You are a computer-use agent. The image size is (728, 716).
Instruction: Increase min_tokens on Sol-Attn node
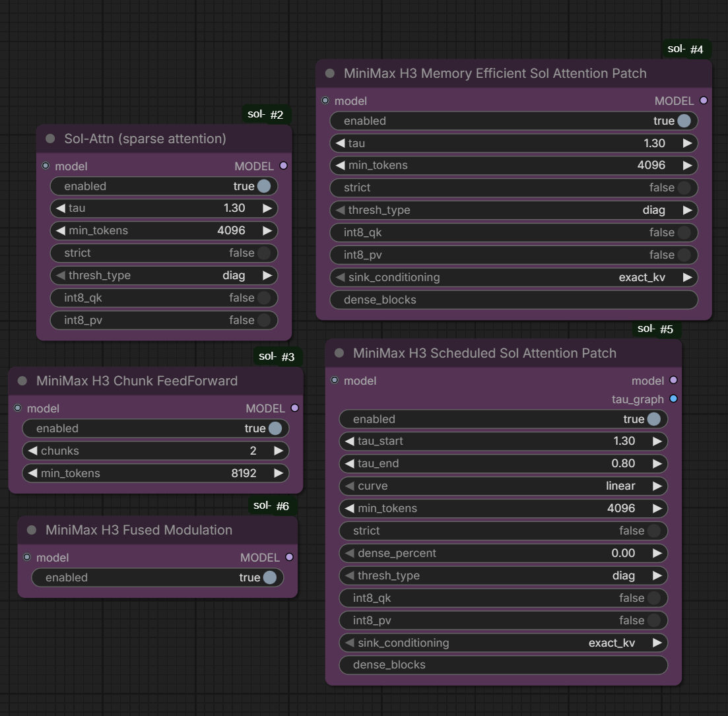pos(267,231)
